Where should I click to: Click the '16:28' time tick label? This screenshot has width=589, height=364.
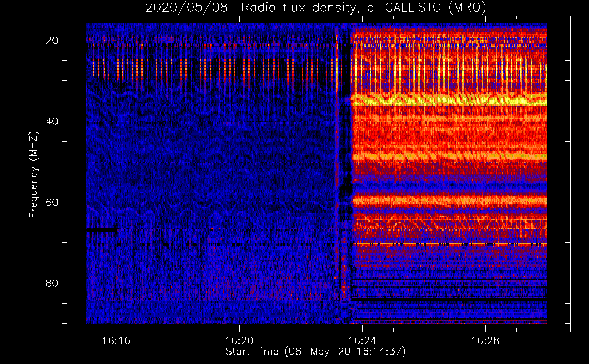tap(485, 341)
